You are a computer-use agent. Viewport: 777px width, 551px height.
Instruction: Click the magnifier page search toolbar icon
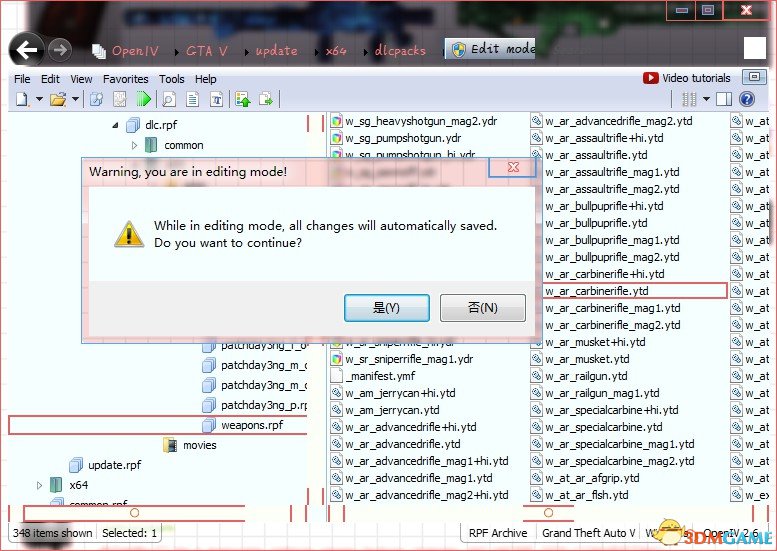click(169, 100)
